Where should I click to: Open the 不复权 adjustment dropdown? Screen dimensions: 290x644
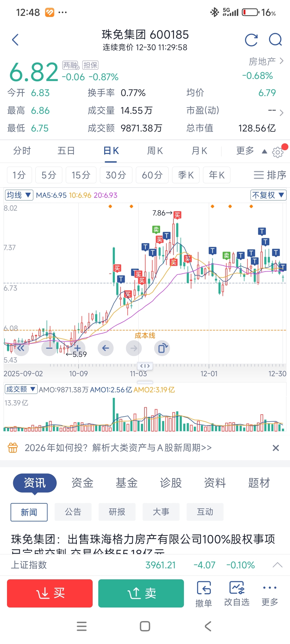coord(268,195)
